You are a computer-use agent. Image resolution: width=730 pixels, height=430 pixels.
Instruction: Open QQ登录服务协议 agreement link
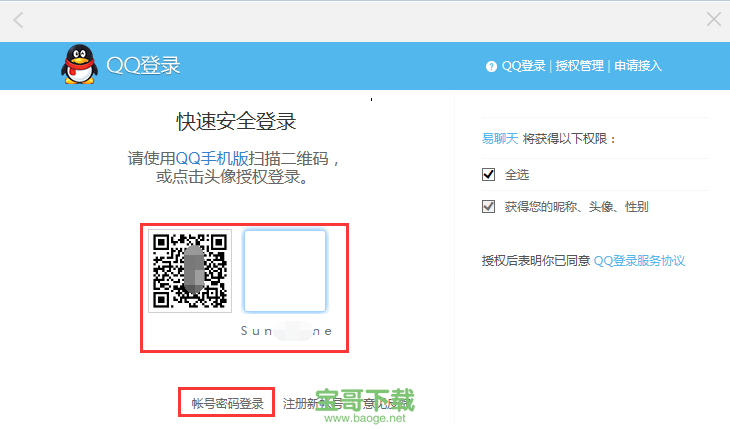(639, 261)
